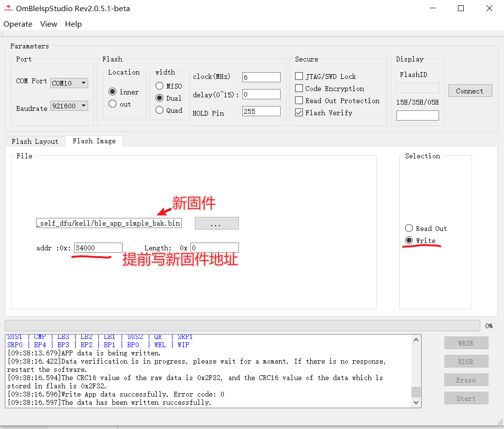Open the Operate menu
This screenshot has height=429, width=504.
[x=18, y=24]
